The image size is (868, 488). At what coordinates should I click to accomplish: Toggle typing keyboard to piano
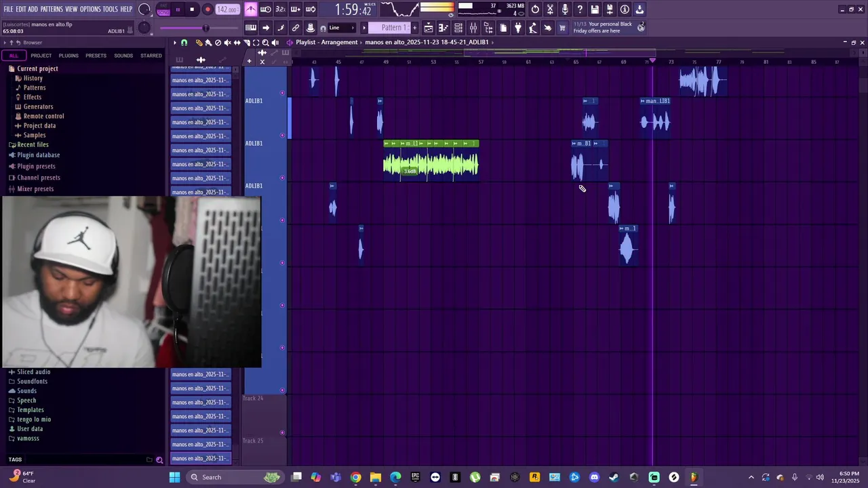[251, 28]
